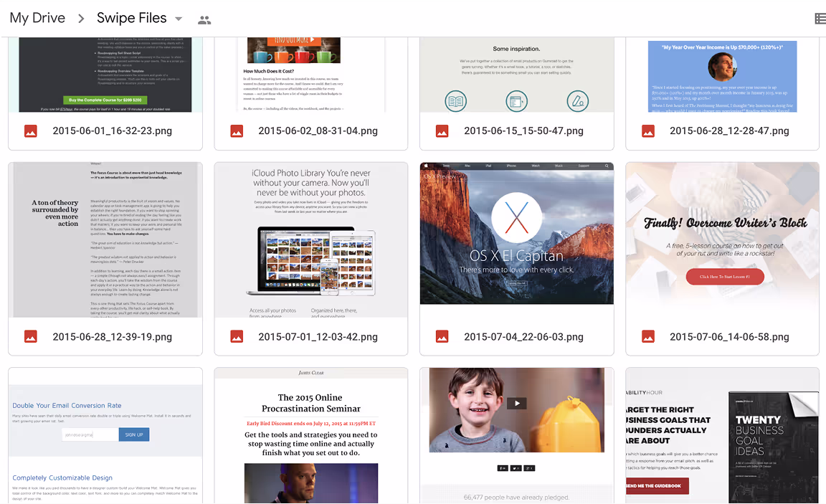This screenshot has width=826, height=504.
Task: Click image file icon of 2015-07-04_22-06-03.png
Action: [x=442, y=336]
